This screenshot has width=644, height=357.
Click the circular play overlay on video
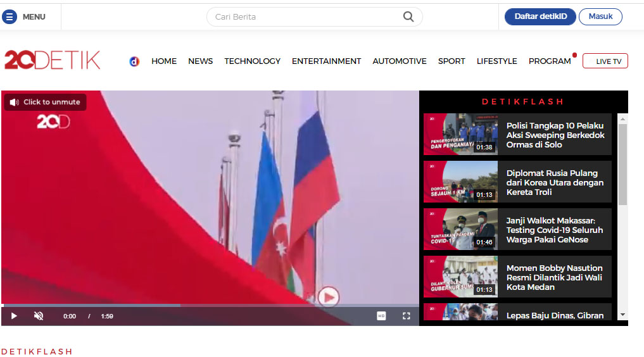[x=328, y=296]
